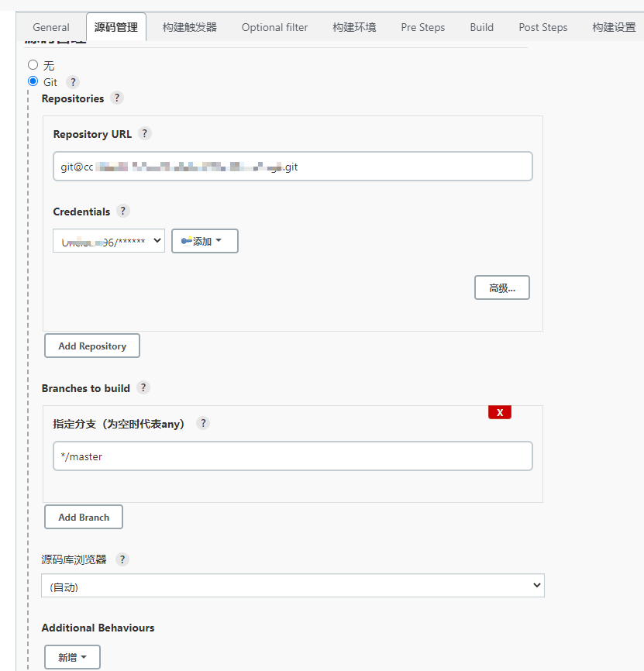Open the 源码库浏览器 (自动) dropdown
Viewport: 644px width, 671px height.
click(x=292, y=586)
